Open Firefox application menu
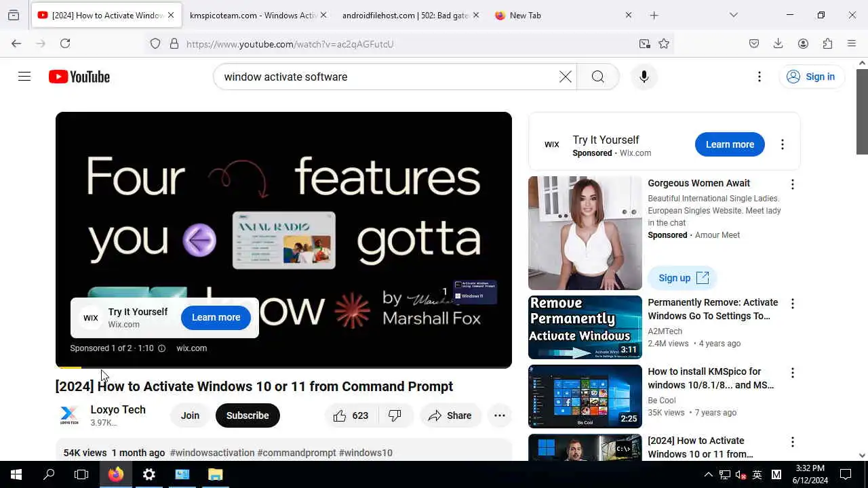868x488 pixels. (852, 43)
